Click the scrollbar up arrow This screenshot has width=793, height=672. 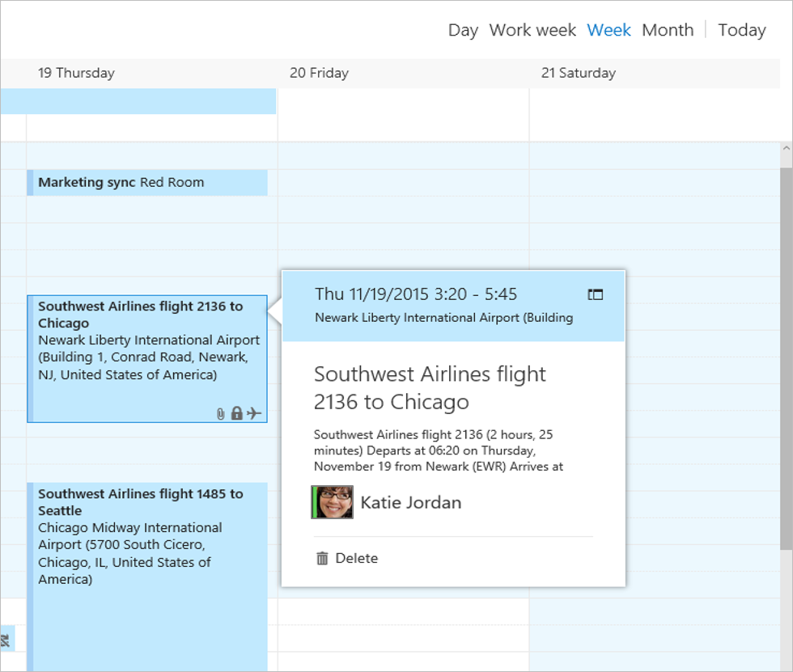point(786,149)
